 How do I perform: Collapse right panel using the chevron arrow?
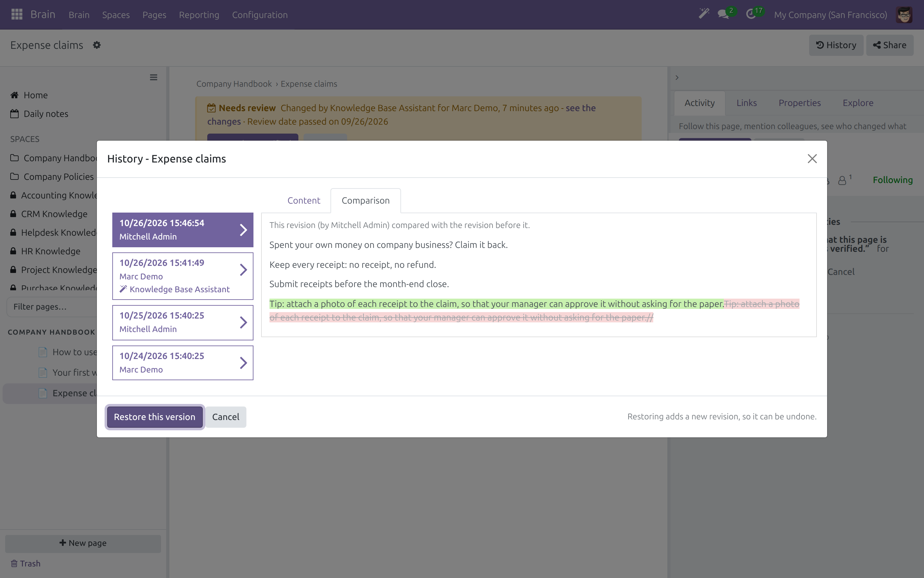click(677, 78)
